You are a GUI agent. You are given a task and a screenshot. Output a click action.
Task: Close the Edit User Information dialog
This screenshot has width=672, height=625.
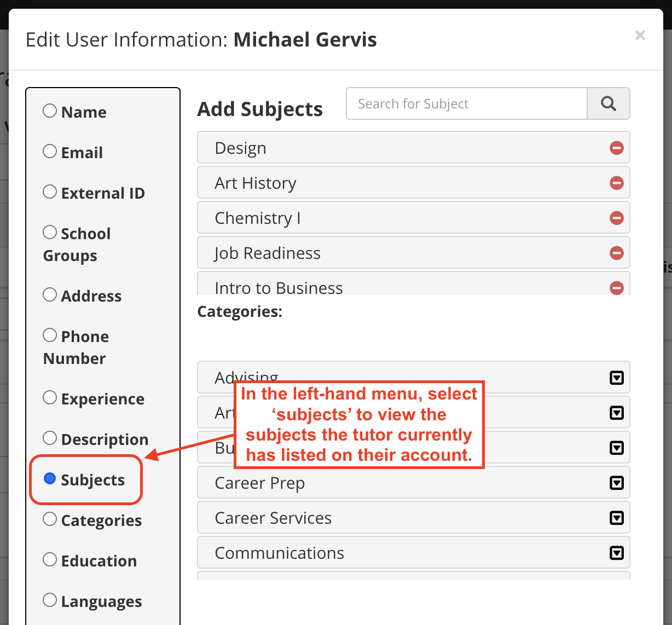tap(640, 36)
